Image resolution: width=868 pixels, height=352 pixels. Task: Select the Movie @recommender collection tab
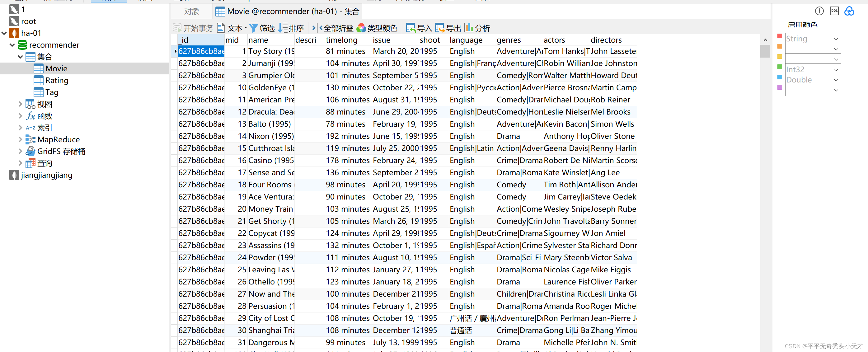288,12
